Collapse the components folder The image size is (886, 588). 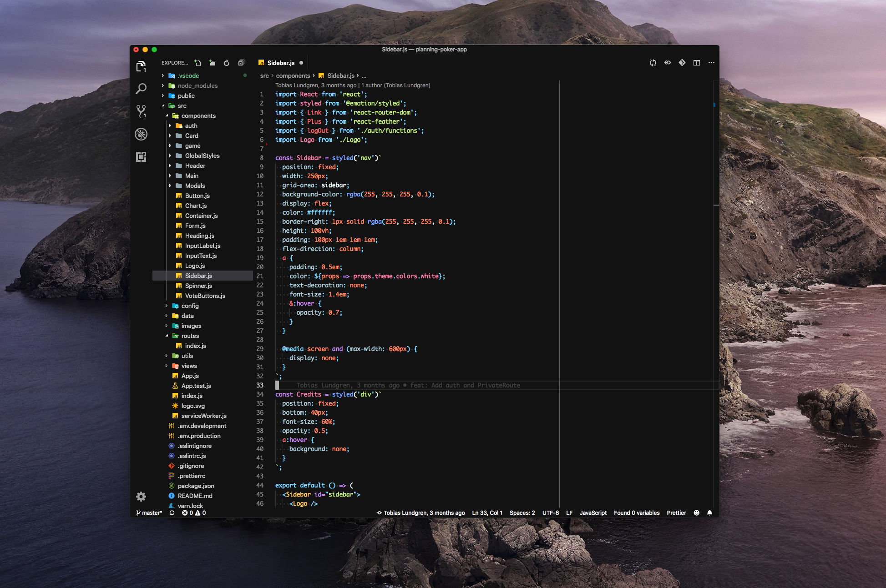(198, 116)
